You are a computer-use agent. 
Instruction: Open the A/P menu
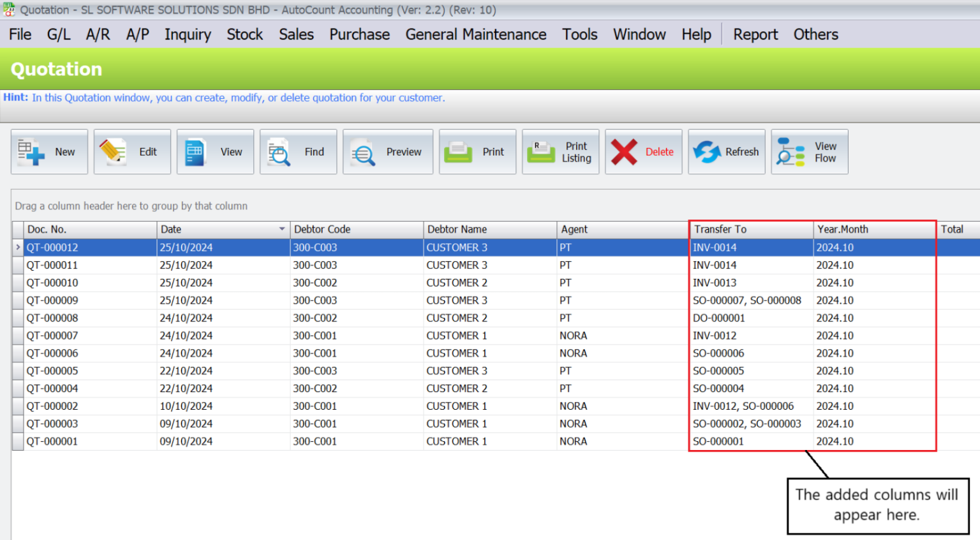pos(138,34)
